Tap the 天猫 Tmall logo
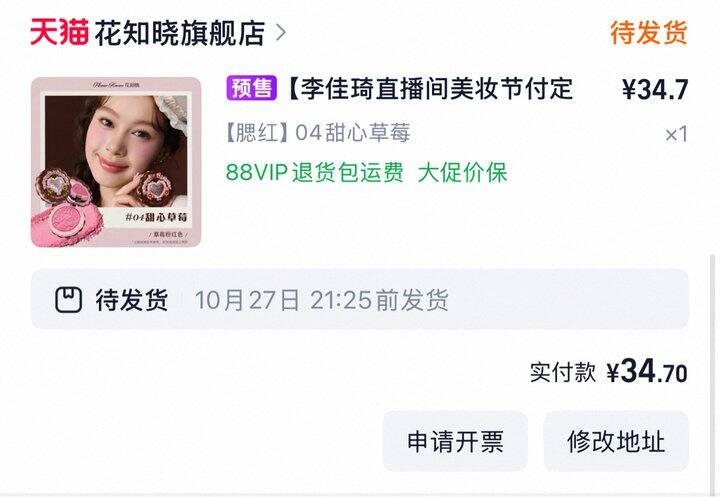 tap(60, 32)
